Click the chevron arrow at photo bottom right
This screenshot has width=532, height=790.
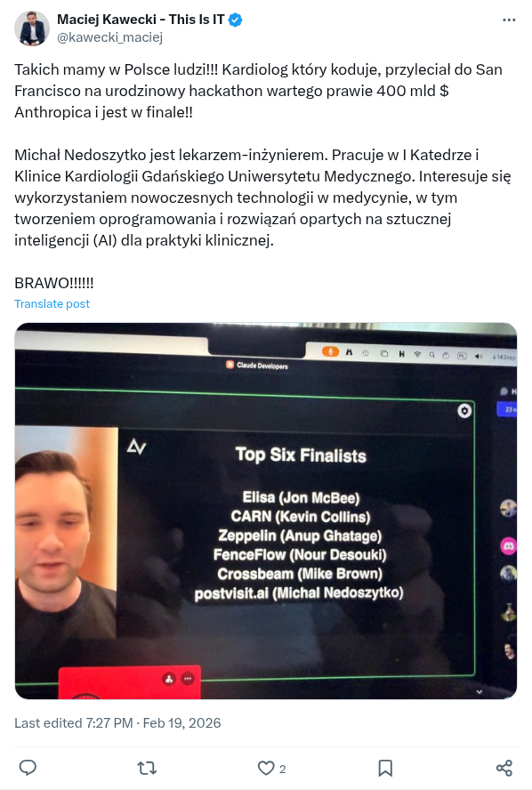point(480,692)
